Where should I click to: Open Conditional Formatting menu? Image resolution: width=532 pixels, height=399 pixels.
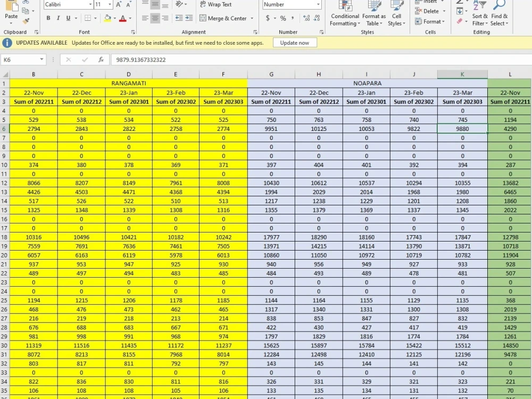coord(345,14)
